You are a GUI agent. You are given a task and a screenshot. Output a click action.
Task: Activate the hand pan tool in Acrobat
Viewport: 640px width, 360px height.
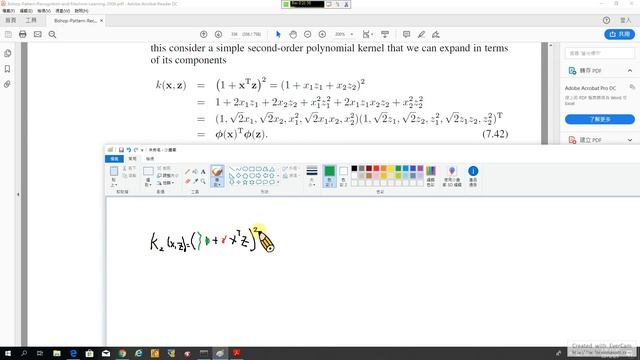point(293,34)
